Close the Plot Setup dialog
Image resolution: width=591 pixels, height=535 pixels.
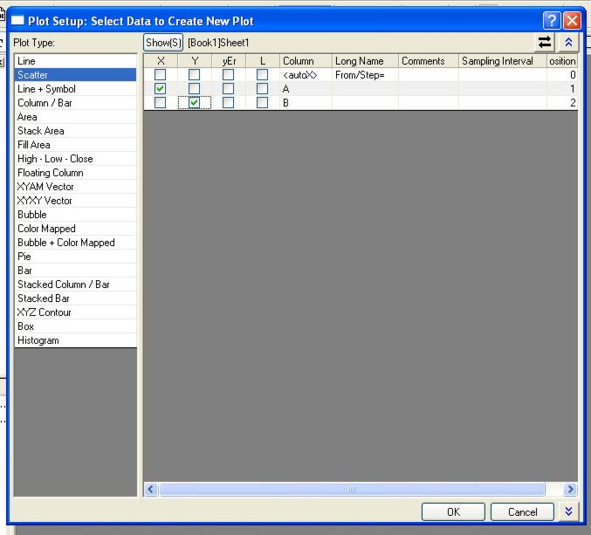[572, 20]
